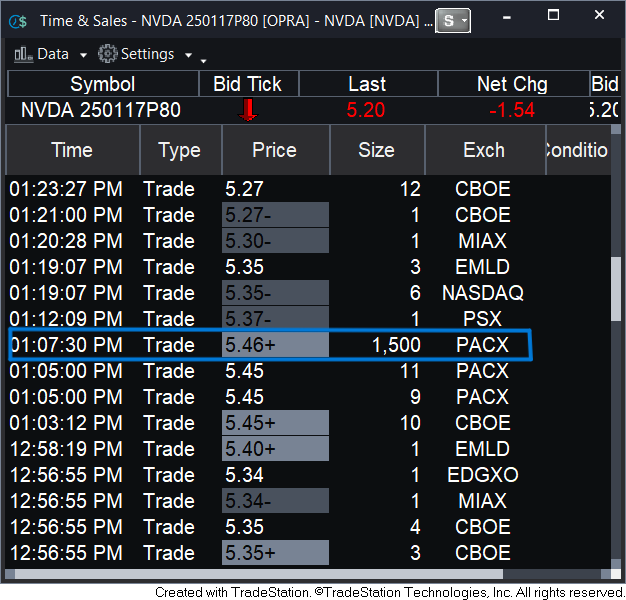Select price 5.35+ at 12:56:55 PM
Screen dimensions: 626x600
coord(275,553)
